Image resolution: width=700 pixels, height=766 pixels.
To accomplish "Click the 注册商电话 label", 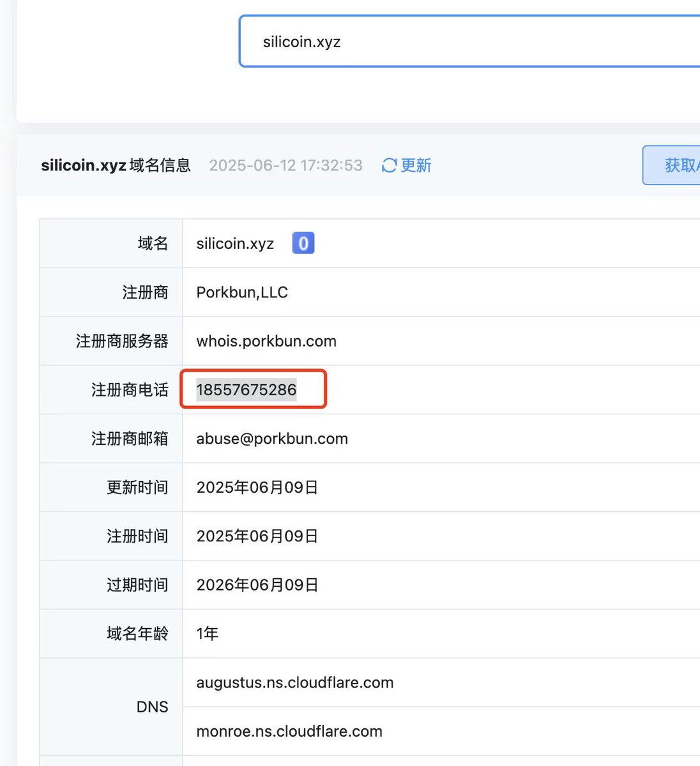I will 130,390.
